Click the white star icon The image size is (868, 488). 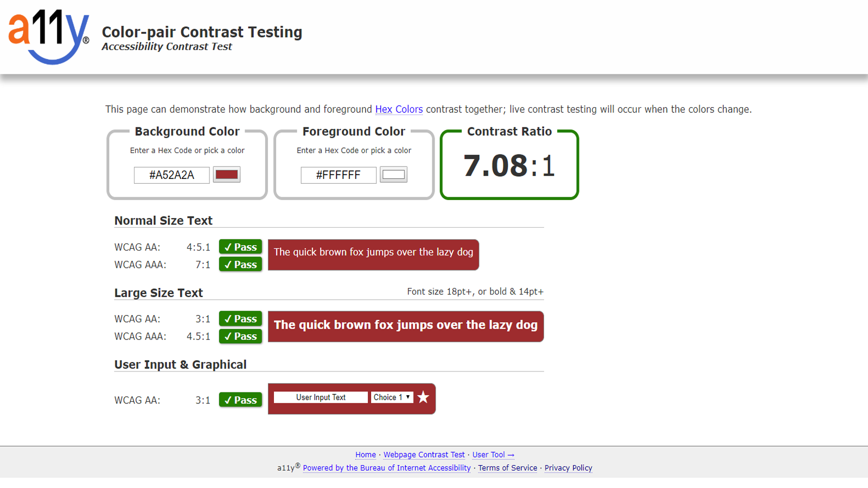pos(423,397)
